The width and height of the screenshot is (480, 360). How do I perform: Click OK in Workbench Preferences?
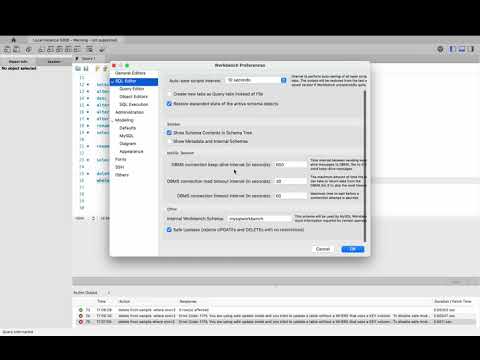click(x=353, y=249)
